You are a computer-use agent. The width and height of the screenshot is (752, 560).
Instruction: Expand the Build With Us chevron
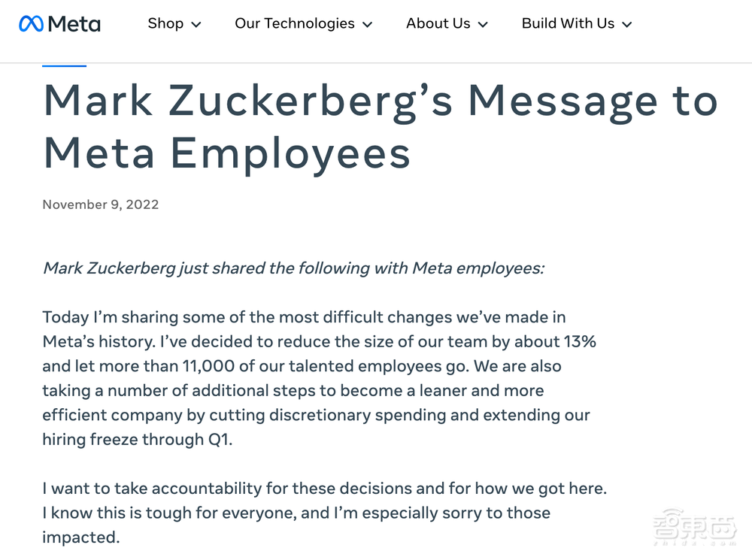coord(627,25)
